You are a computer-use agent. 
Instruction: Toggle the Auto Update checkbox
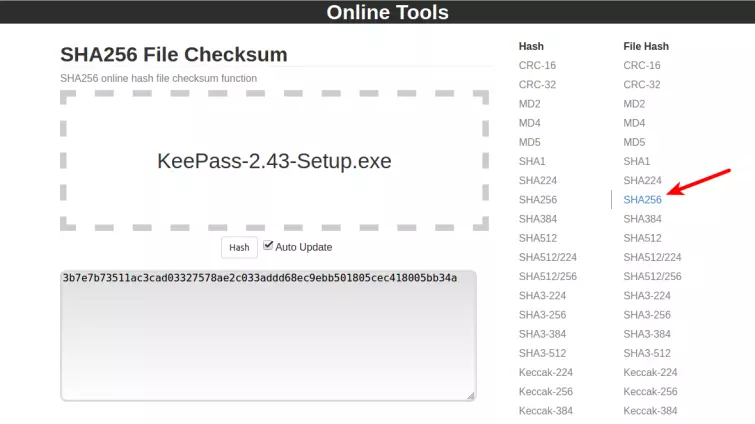click(268, 245)
